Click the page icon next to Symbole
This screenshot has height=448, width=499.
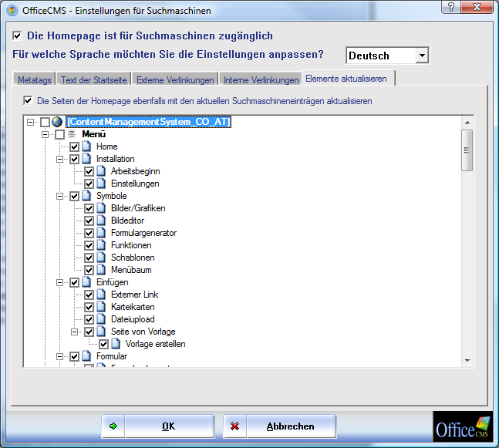click(x=86, y=196)
